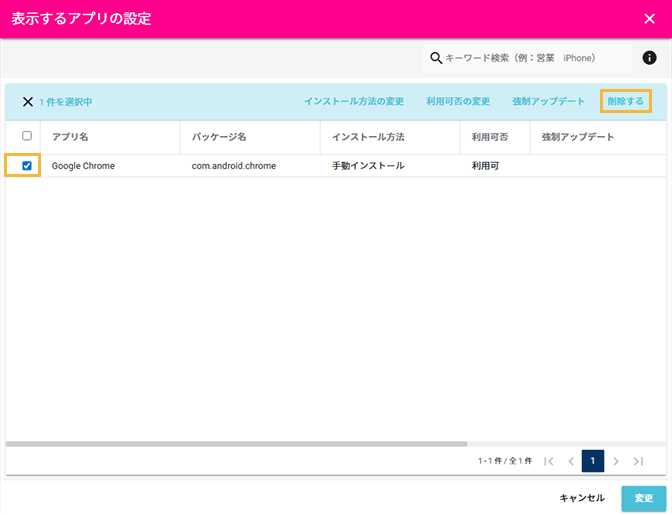Click the horizontal scrollbar under the table
The height and width of the screenshot is (515, 672).
coord(236,444)
